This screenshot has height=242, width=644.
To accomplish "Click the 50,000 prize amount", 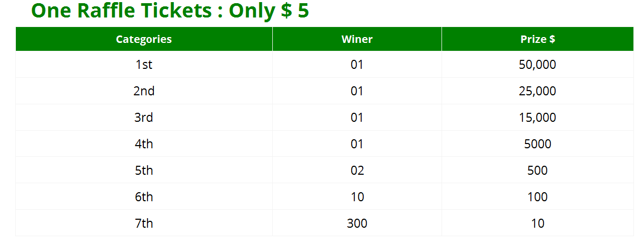I will pyautogui.click(x=538, y=65).
